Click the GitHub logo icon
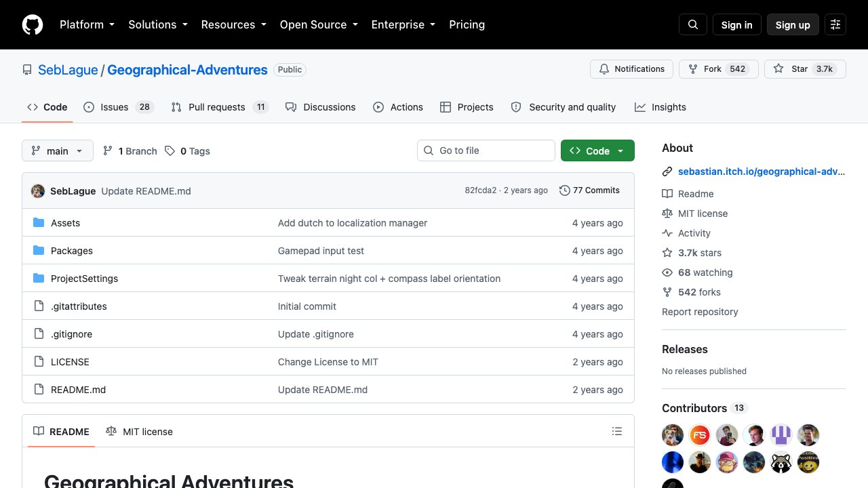 point(33,24)
